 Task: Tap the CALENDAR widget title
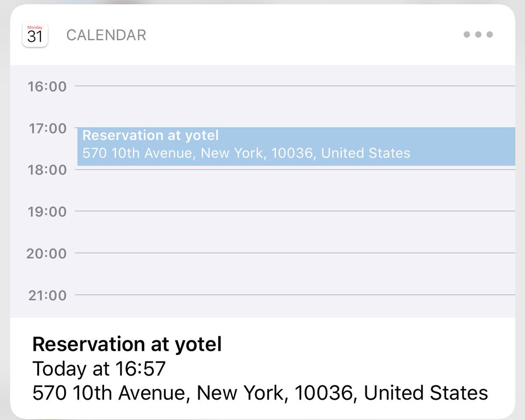106,35
